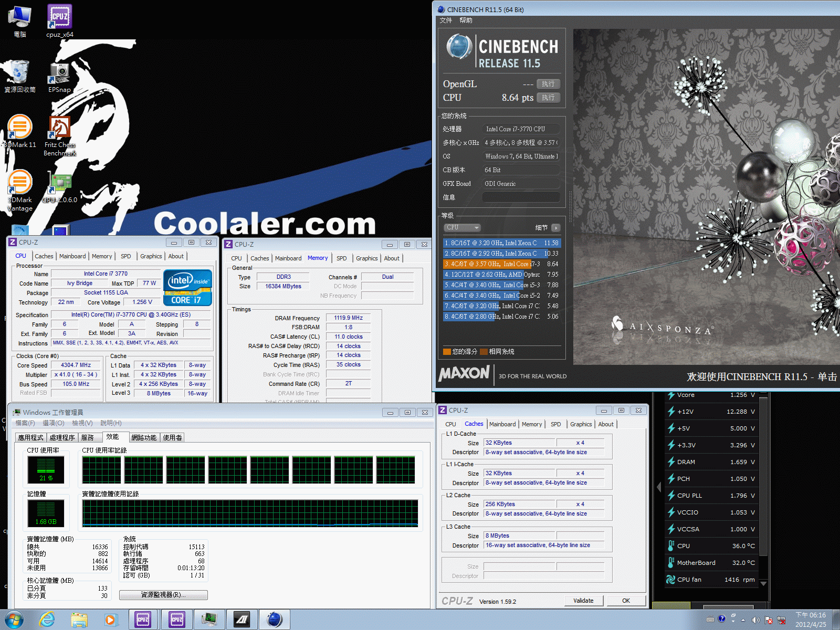Select ranking row 12C/12T AMD Opteron

(x=502, y=275)
